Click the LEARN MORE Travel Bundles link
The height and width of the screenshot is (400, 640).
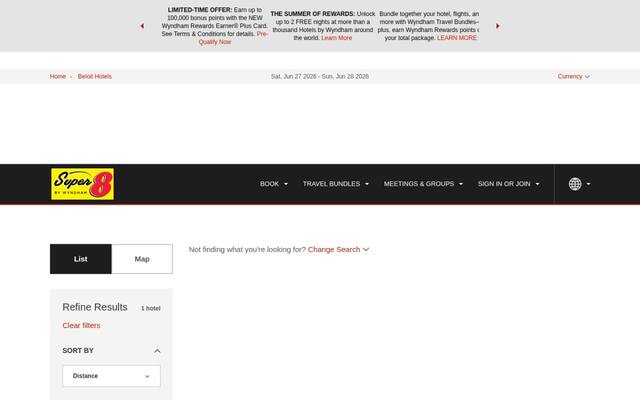coord(457,38)
